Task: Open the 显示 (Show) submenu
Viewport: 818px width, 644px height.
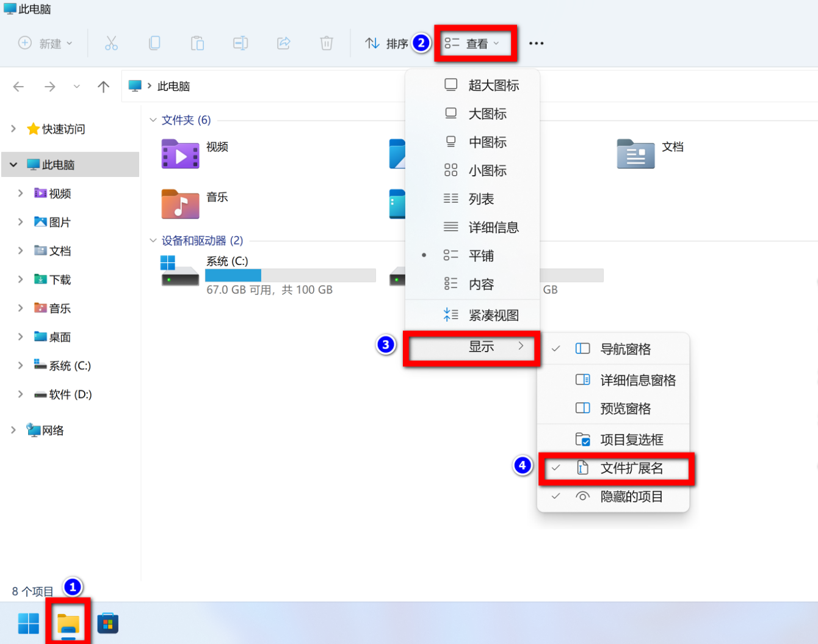Action: tap(471, 346)
